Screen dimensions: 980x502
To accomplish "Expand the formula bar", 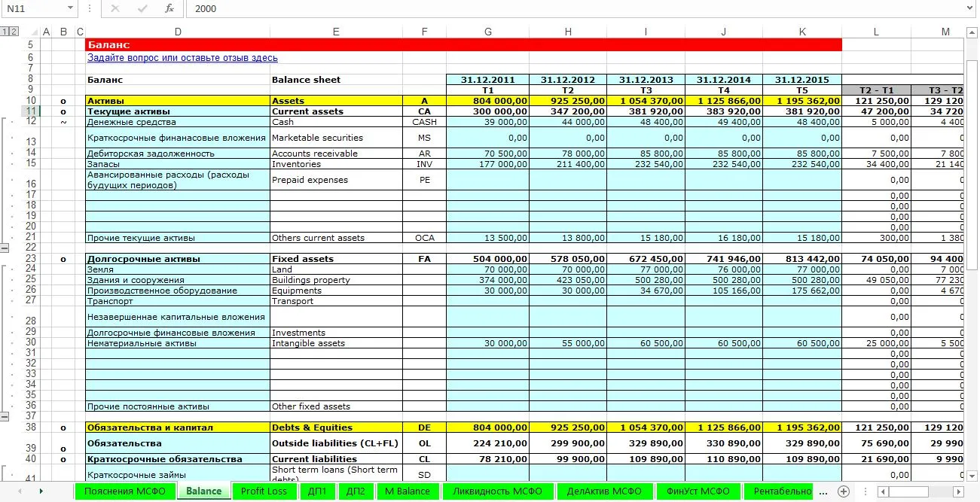I will click(970, 8).
